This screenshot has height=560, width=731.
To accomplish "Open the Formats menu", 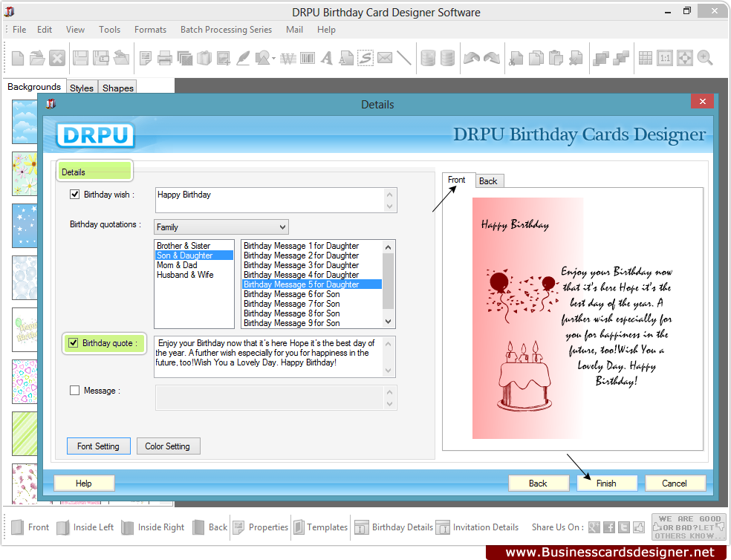I will coord(150,30).
